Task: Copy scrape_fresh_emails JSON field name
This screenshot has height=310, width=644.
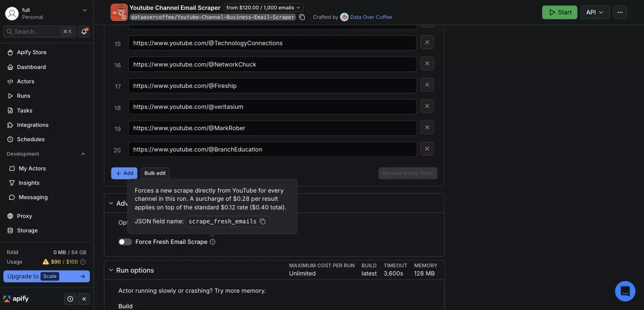Action: 263,221
